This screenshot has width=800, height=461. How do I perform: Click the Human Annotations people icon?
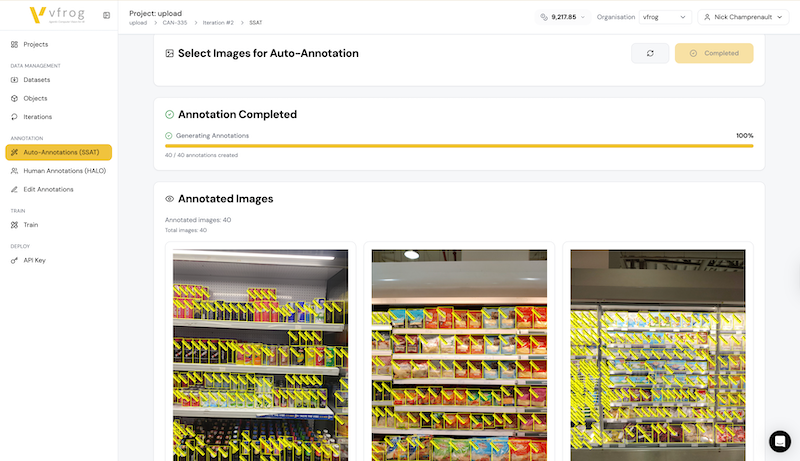14,171
